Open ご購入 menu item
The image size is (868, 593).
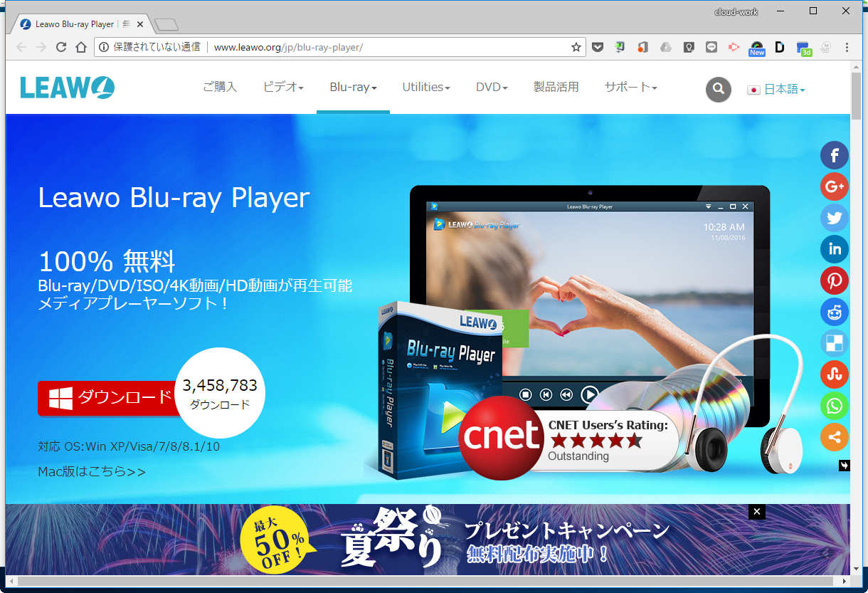pyautogui.click(x=220, y=88)
